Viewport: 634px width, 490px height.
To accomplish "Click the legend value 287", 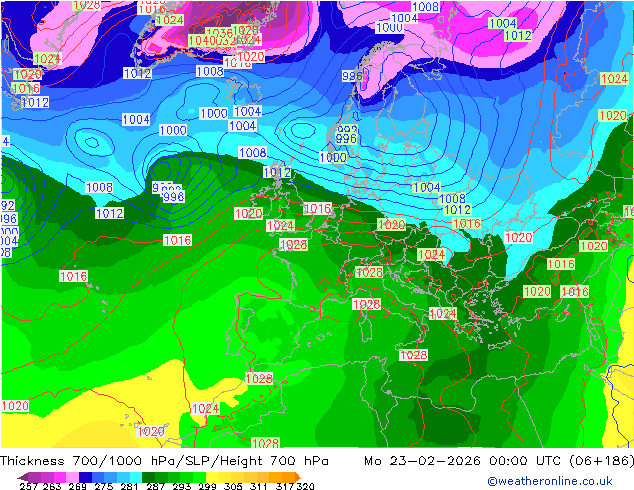I will click(155, 486).
